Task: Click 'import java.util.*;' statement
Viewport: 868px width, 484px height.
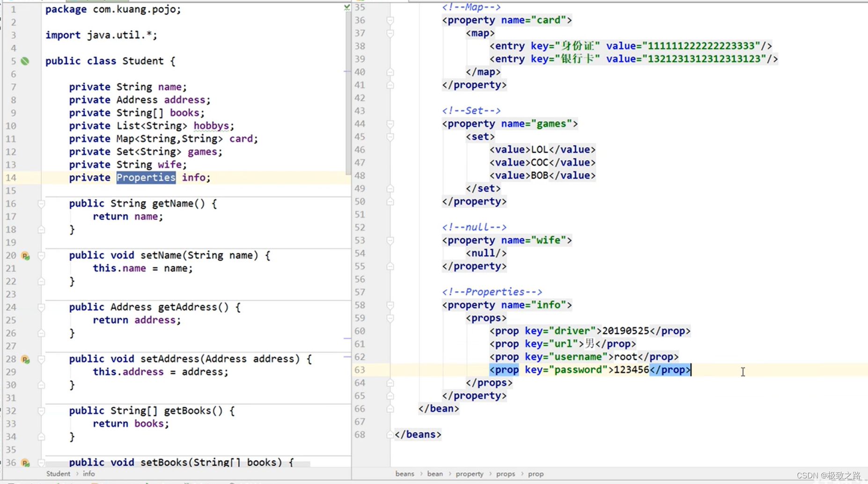Action: click(101, 35)
